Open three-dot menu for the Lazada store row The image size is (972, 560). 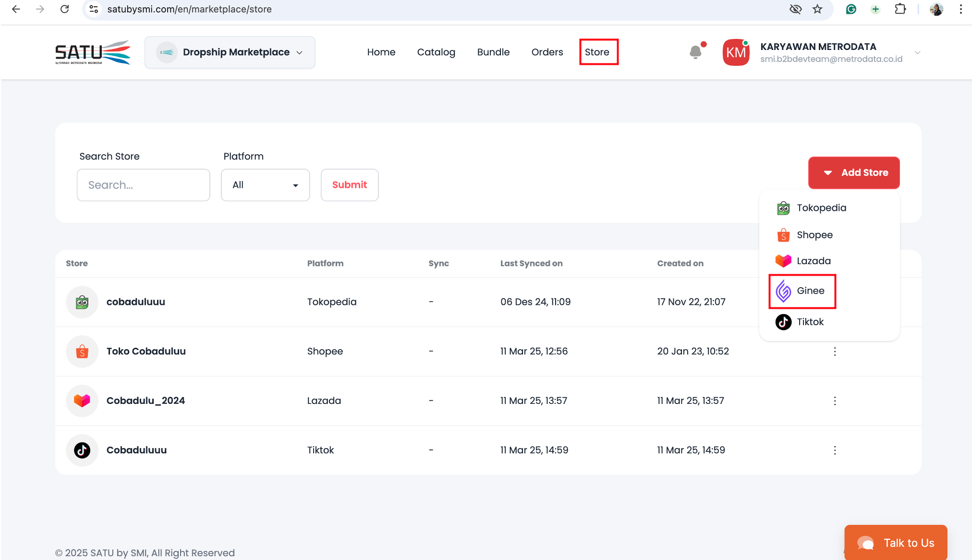click(835, 401)
